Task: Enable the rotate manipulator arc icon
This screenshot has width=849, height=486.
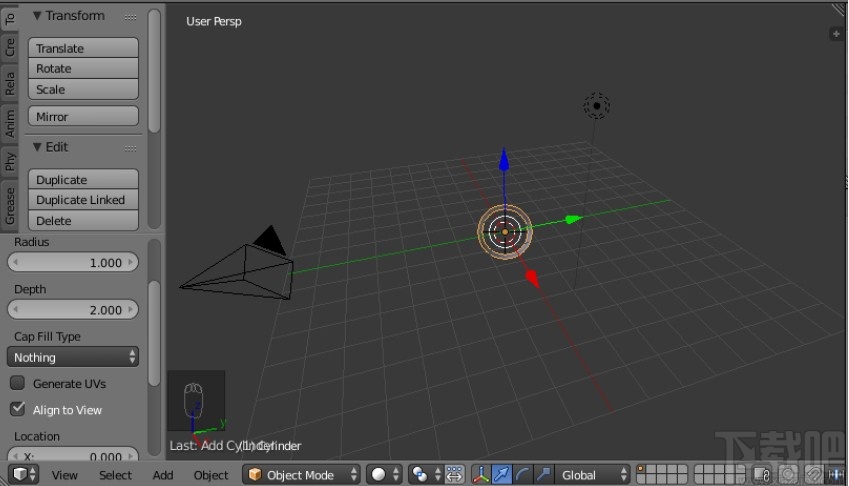Action: click(523, 475)
